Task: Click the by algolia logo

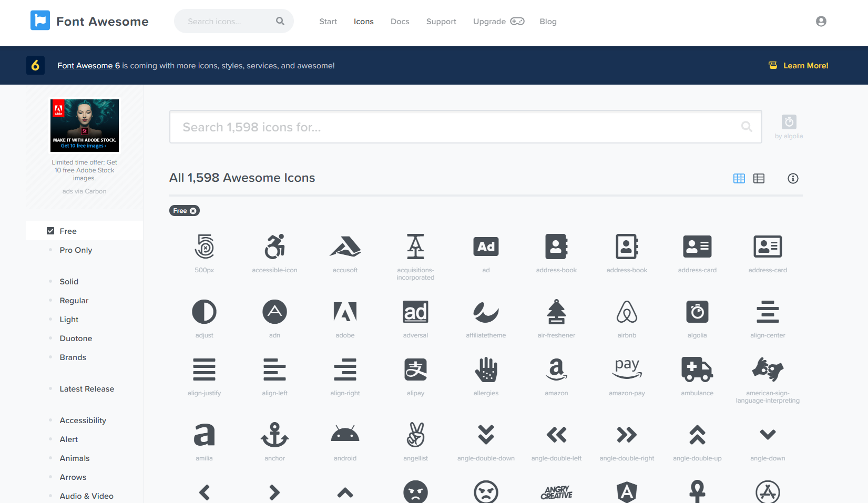Action: point(789,127)
